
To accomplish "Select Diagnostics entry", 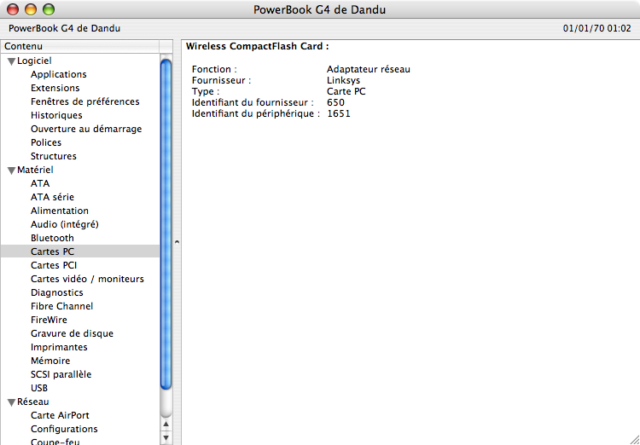I will [57, 293].
